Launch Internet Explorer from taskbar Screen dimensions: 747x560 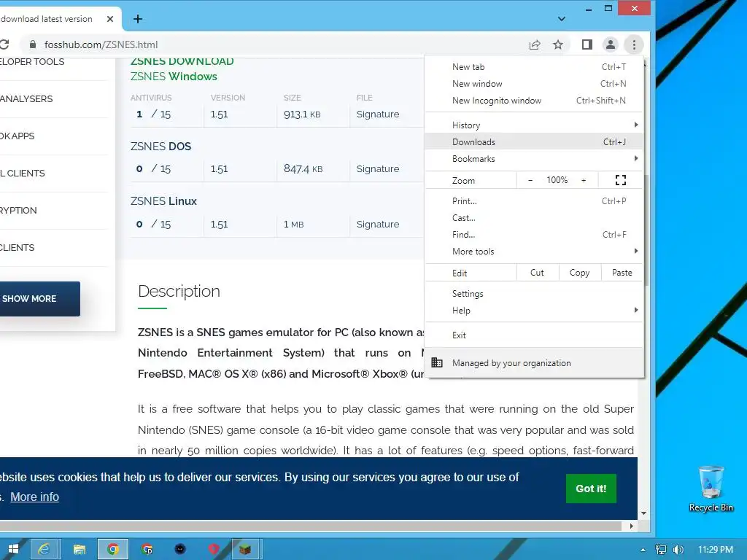tap(44, 549)
